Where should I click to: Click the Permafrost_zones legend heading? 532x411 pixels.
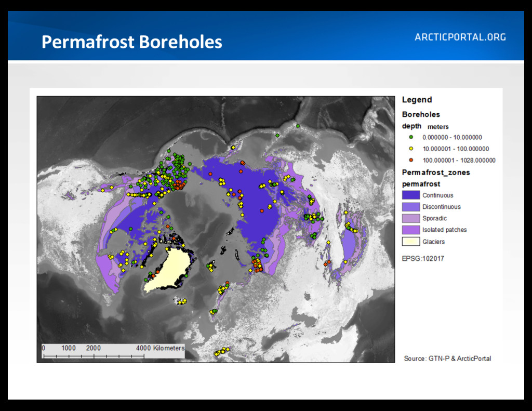(x=436, y=173)
